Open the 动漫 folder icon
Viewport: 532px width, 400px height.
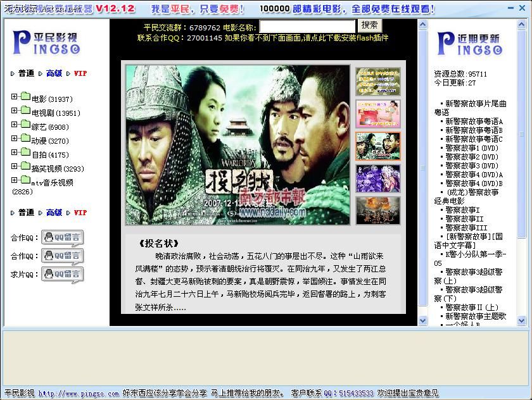(x=25, y=138)
